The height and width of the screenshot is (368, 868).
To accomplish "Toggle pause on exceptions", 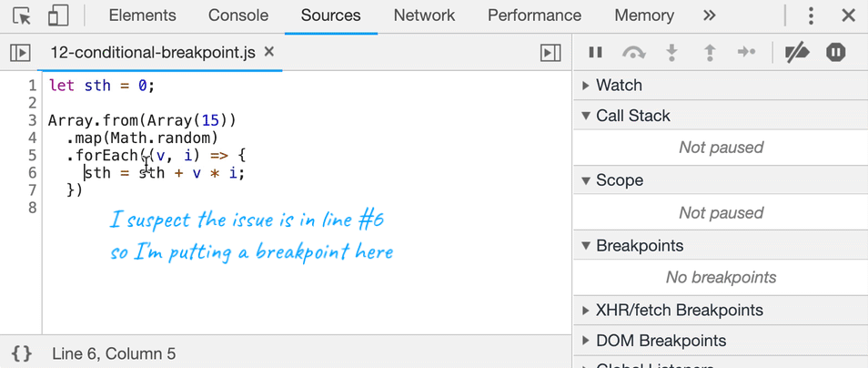I will pyautogui.click(x=836, y=53).
